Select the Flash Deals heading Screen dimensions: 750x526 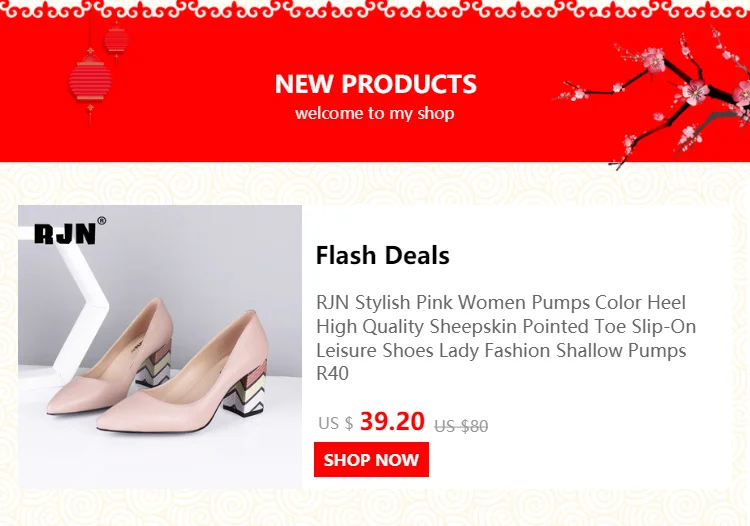(382, 255)
